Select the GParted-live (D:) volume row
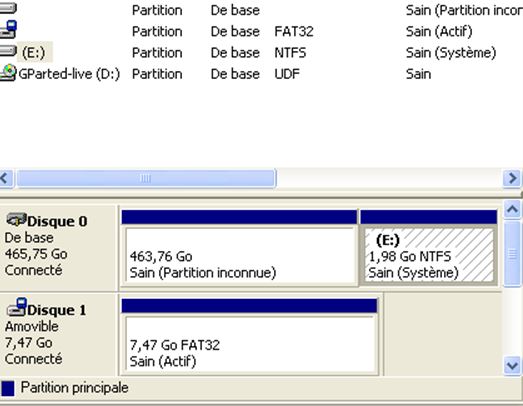This screenshot has height=406, width=523. click(x=262, y=73)
